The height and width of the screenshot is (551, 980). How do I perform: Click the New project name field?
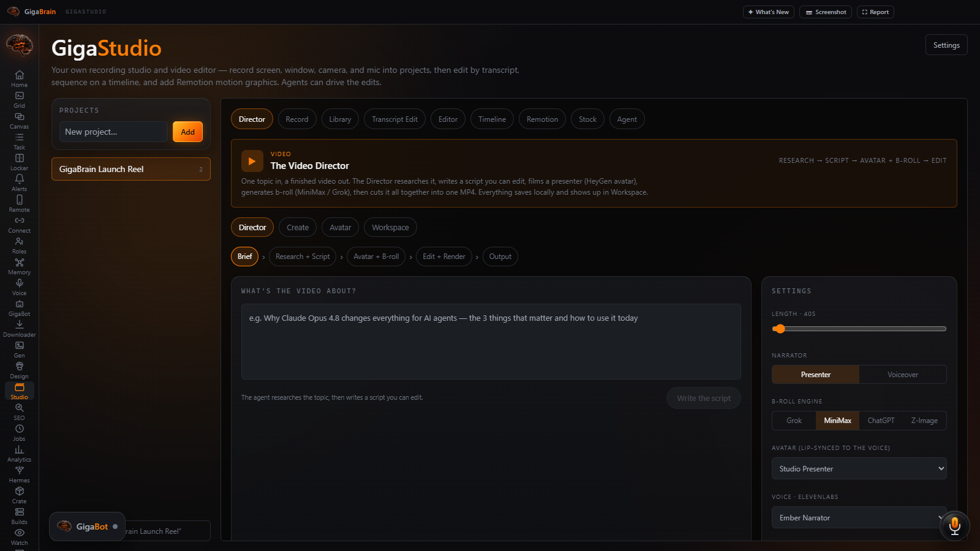tap(113, 132)
